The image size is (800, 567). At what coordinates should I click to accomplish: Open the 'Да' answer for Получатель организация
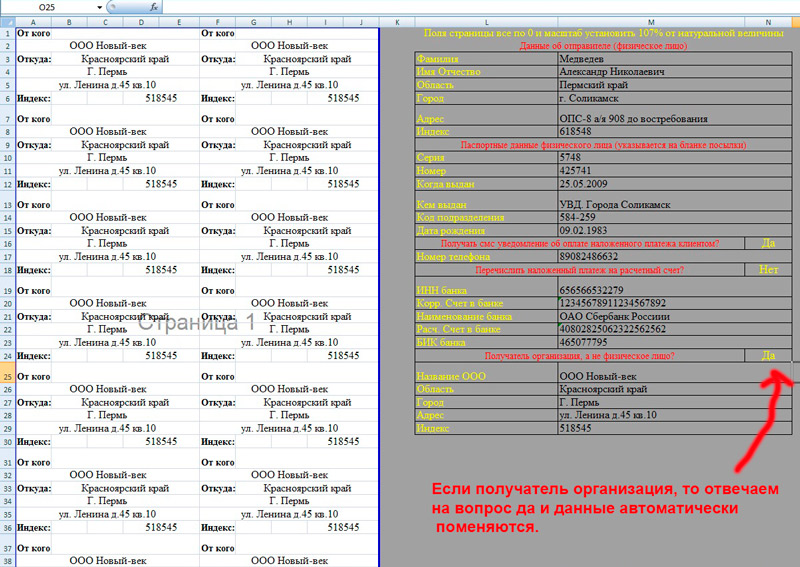coord(768,355)
